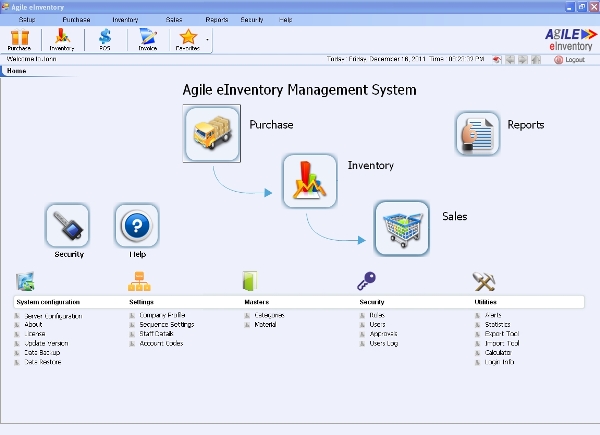Click the 'System configuration' section heading

(48, 302)
